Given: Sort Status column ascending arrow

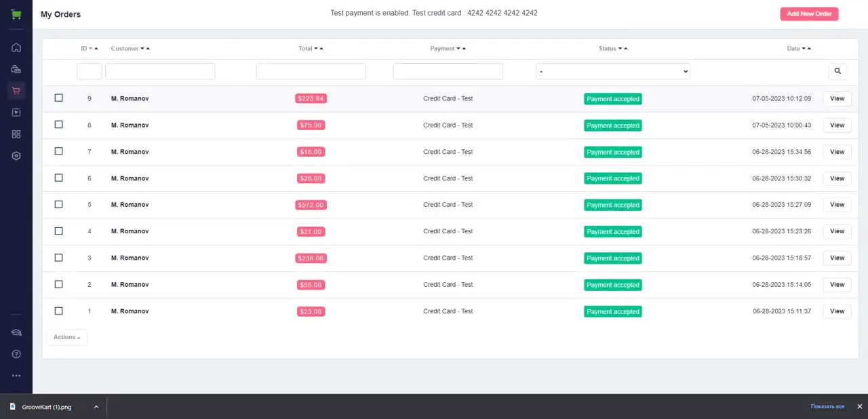Looking at the screenshot, I should tap(626, 49).
